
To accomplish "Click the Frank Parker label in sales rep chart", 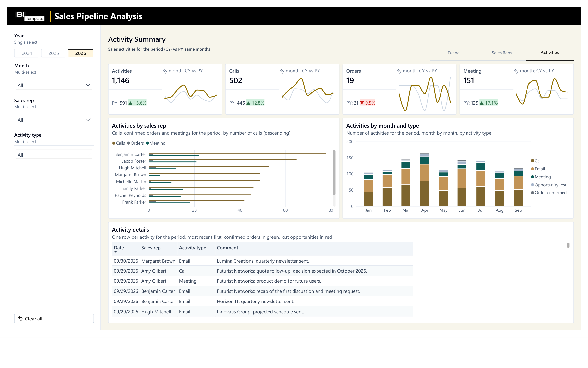I will click(134, 202).
